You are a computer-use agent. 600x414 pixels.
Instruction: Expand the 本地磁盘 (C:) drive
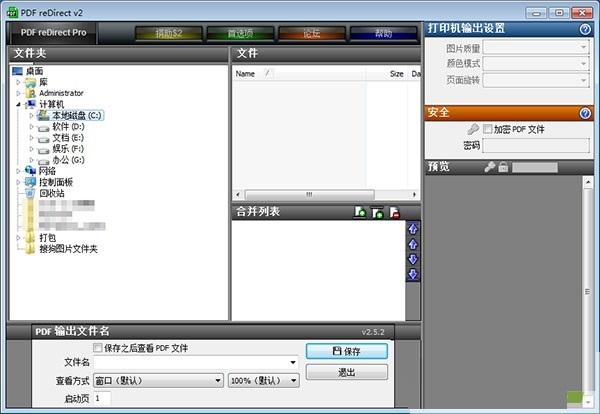31,115
